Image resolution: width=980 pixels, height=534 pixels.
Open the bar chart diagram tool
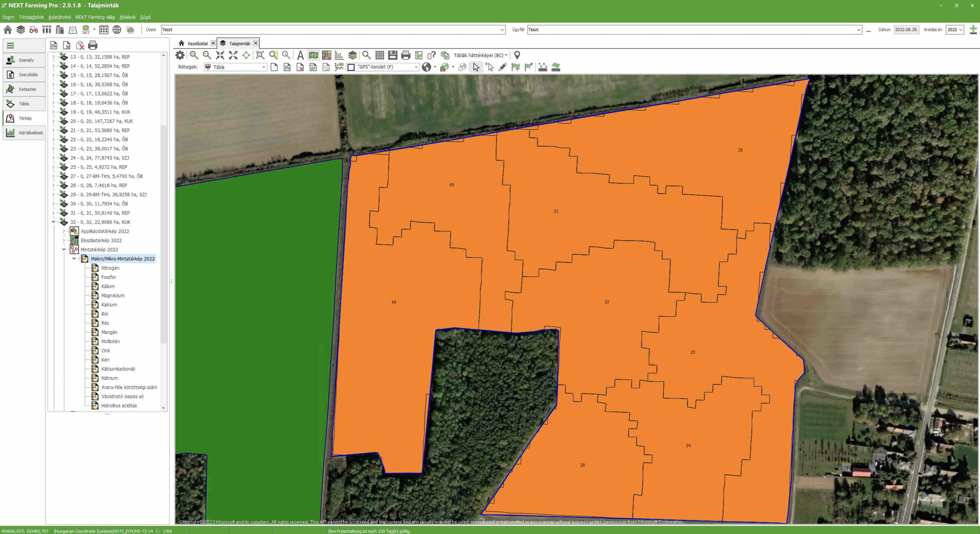click(339, 55)
